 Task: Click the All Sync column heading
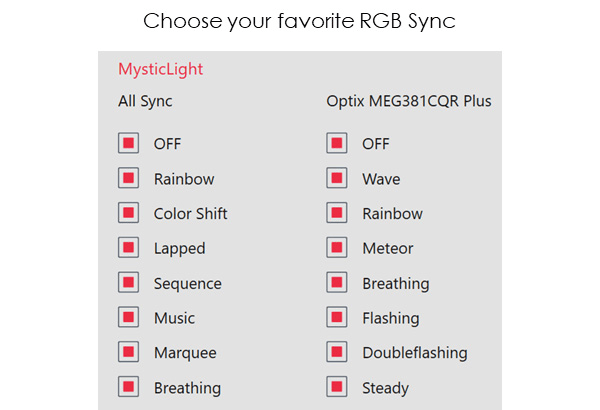coord(145,101)
